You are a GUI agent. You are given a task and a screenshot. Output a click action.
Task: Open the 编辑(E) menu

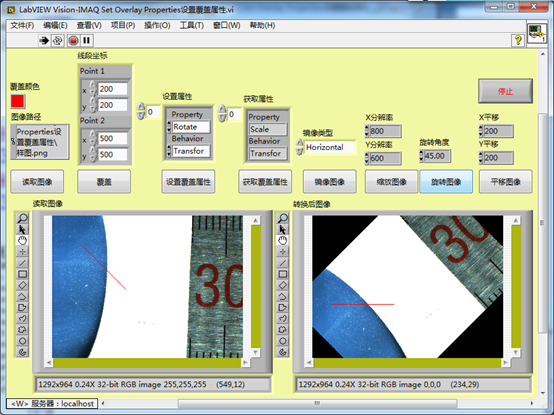pyautogui.click(x=55, y=25)
